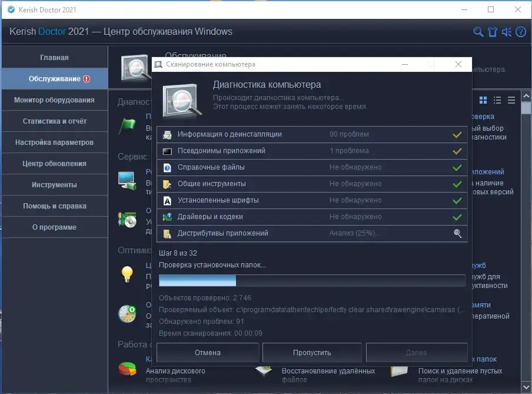This screenshot has width=532, height=394.
Task: Open the Главная sidebar tab
Action: [54, 58]
